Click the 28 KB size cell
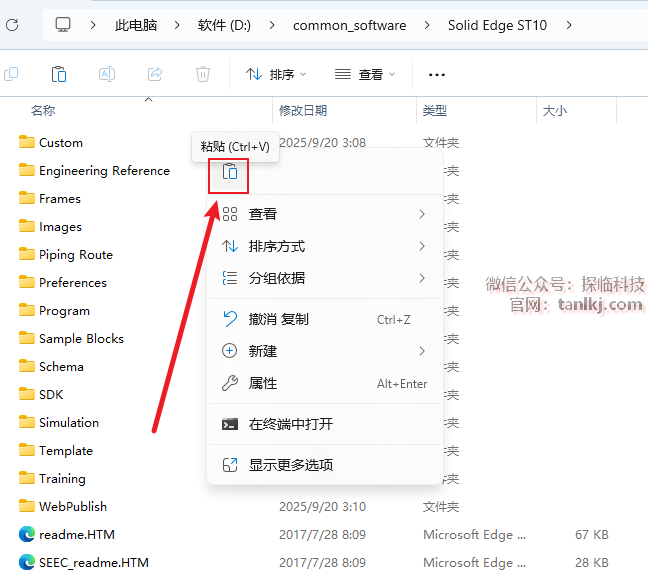The image size is (648, 581). (592, 562)
